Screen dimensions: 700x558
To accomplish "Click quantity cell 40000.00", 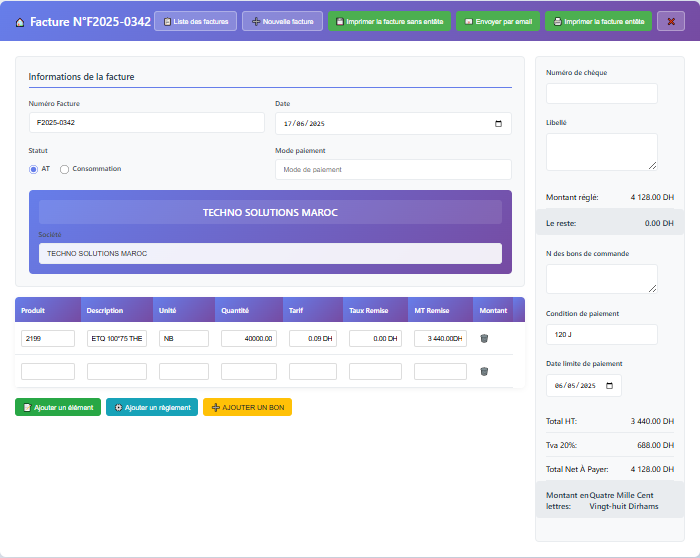I will (249, 338).
